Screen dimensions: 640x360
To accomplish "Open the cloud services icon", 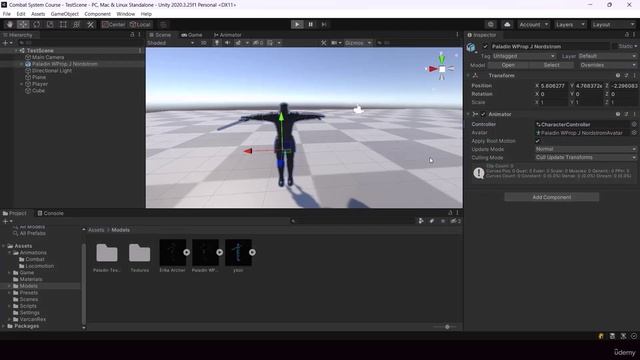I will (x=507, y=24).
